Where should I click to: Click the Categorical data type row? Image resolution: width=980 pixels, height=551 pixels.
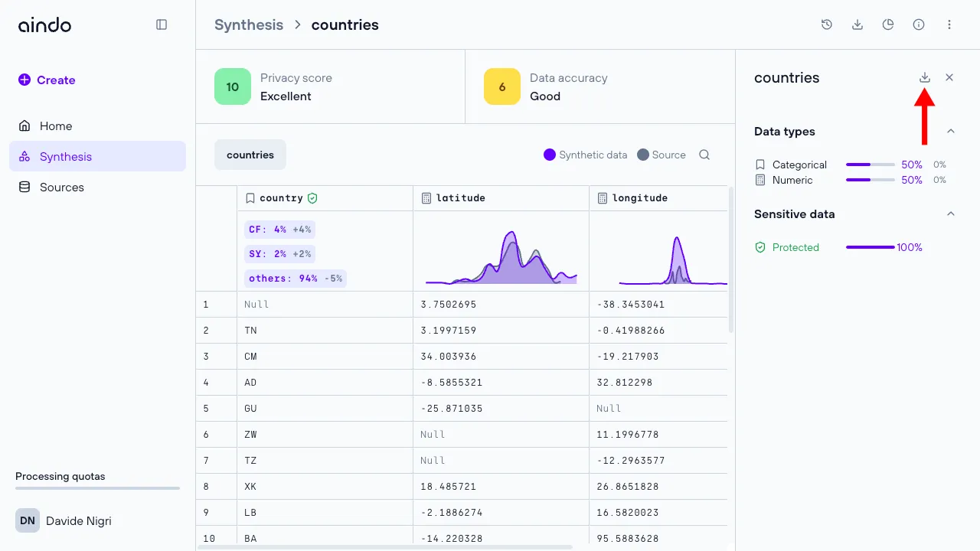pos(850,165)
